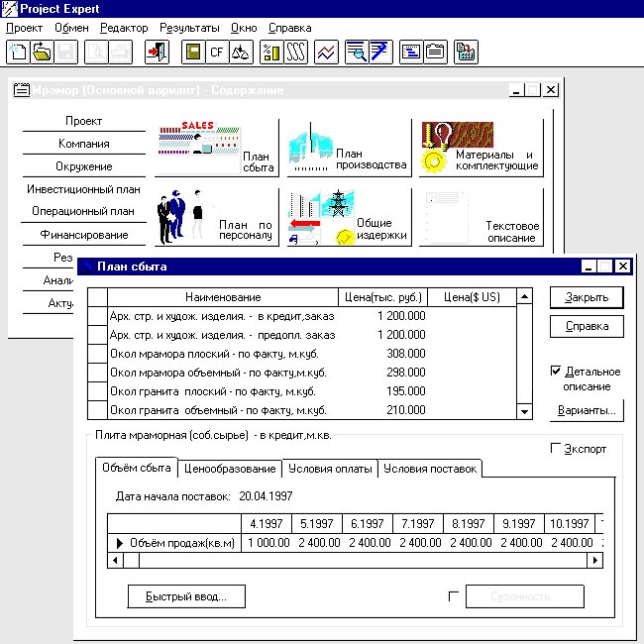Select Операционный план section in sidebar

84,211
